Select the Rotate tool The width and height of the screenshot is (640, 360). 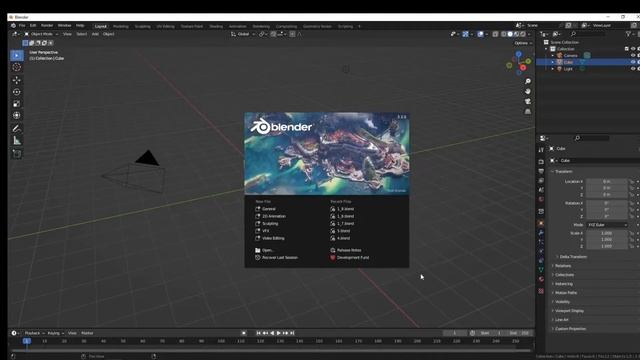17,92
